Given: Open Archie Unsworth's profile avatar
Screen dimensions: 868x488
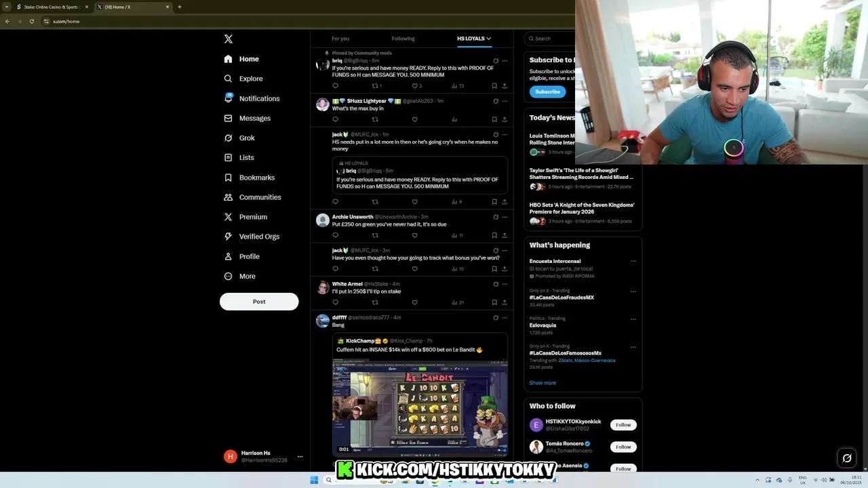Looking at the screenshot, I should [x=323, y=220].
